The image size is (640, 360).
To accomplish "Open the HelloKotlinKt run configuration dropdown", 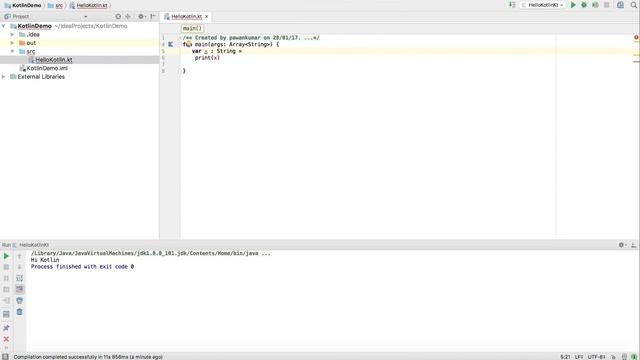I will 542,5.
